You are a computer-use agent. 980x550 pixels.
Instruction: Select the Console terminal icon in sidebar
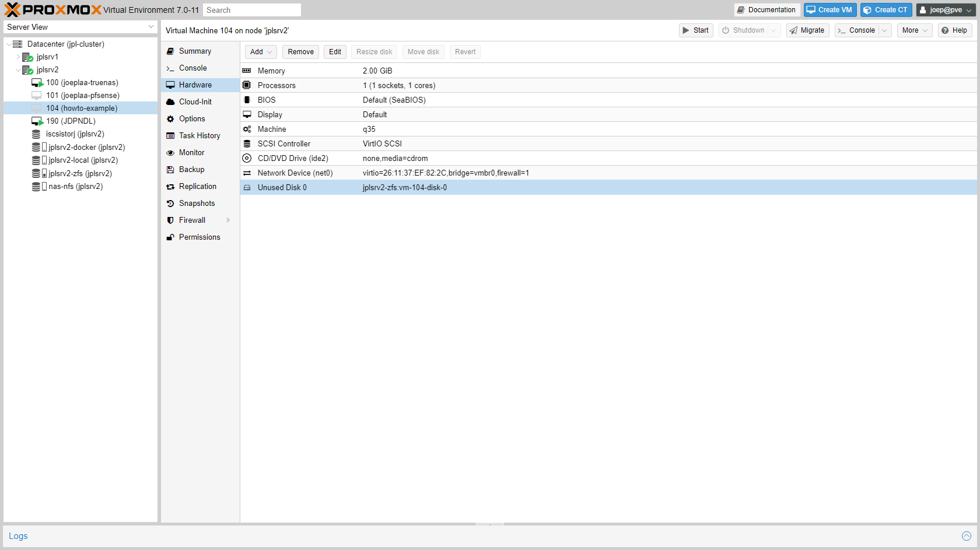(x=170, y=68)
